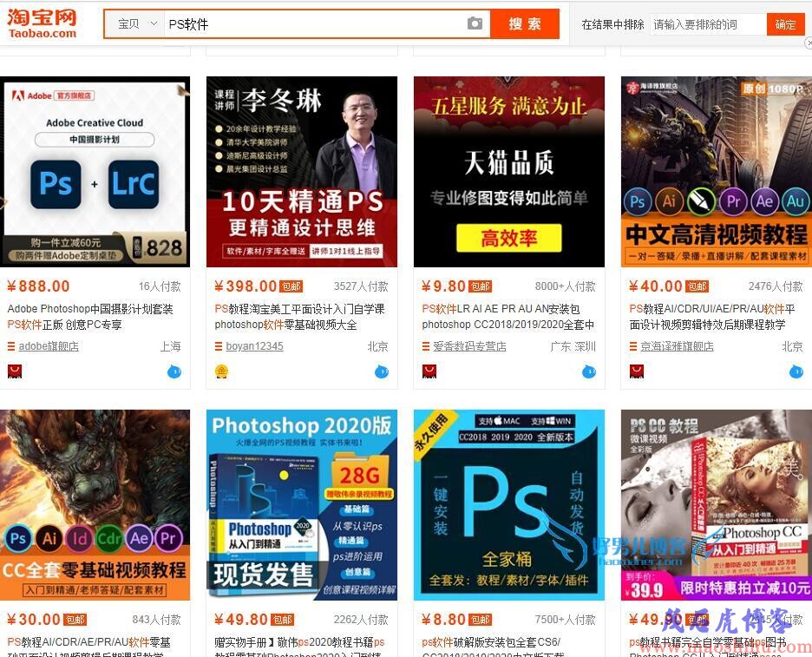Visit the 爱香数码专营店 shop link
Image resolution: width=812 pixels, height=657 pixels.
(469, 346)
